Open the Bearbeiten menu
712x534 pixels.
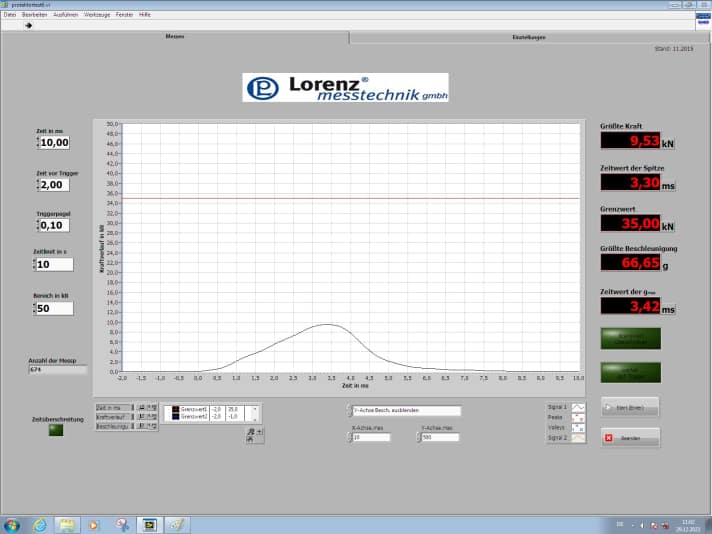(34, 15)
